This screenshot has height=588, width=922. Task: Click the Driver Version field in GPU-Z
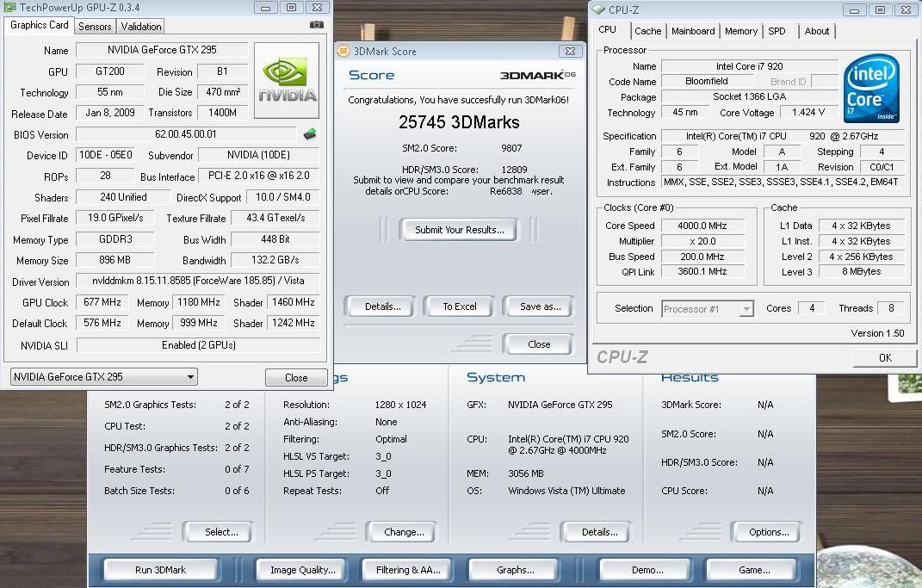198,281
